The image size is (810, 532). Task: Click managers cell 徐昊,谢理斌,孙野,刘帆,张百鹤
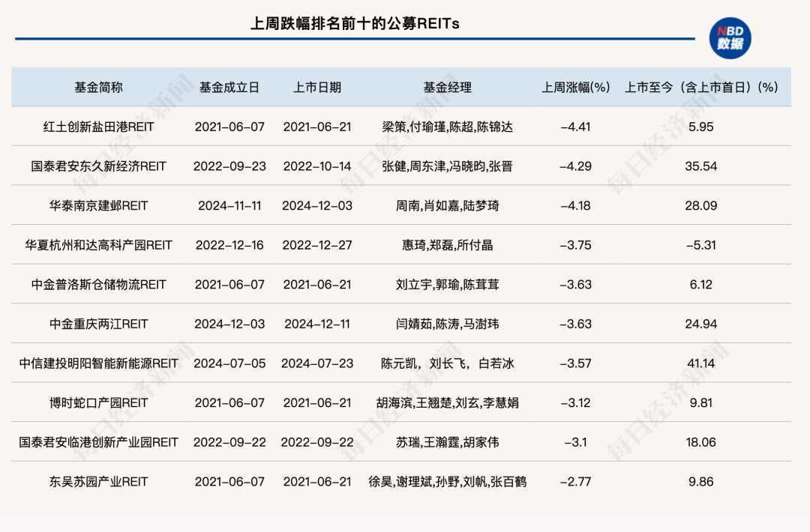pos(447,482)
